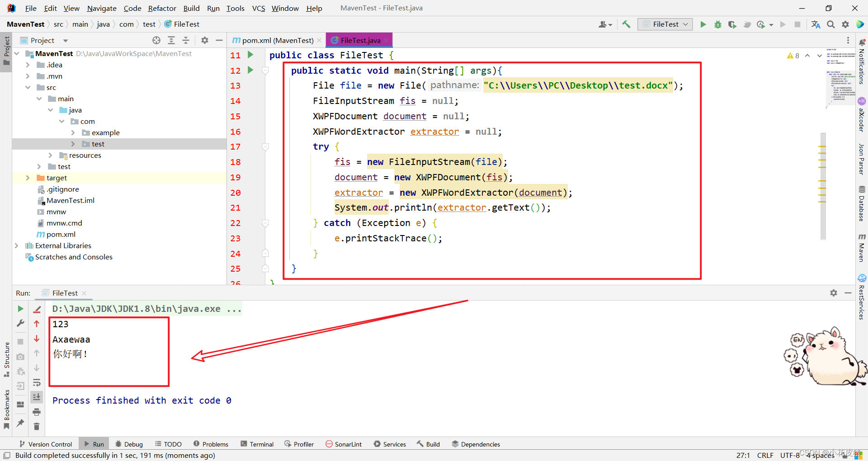Expand the example package
The width and height of the screenshot is (868, 461).
[x=73, y=132]
